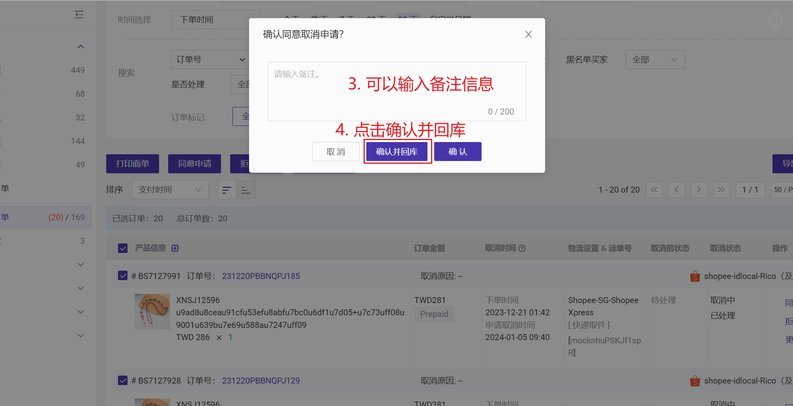Screen dimensions: 793x406
Task: Select ascending sort order icon
Action: [x=246, y=190]
